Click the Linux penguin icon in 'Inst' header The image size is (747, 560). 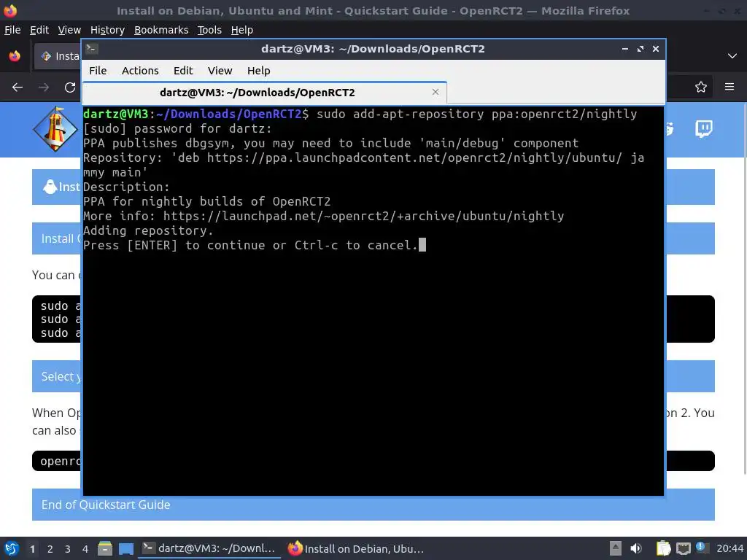50,187
